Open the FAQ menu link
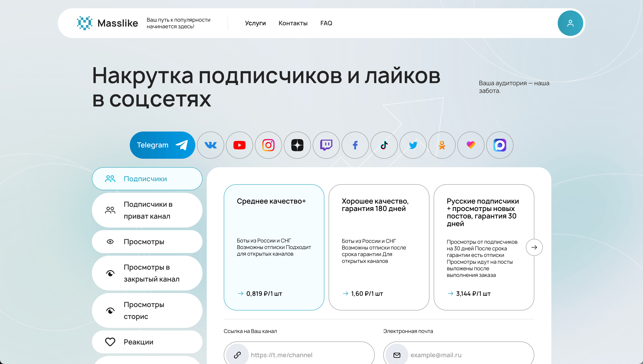643x364 pixels. click(326, 23)
